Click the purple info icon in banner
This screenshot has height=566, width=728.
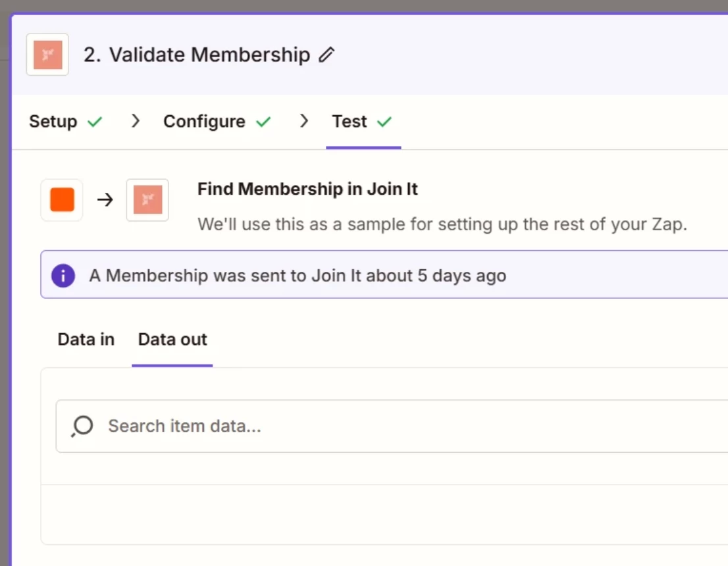click(63, 275)
